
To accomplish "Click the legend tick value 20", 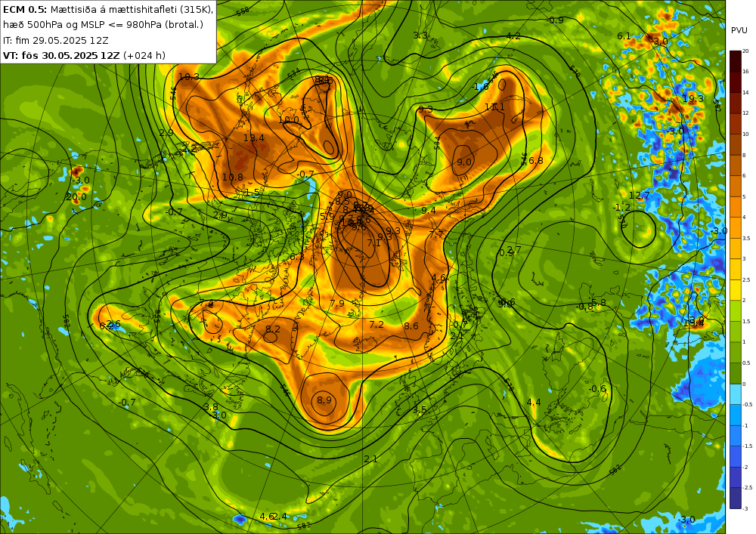I will (x=745, y=51).
